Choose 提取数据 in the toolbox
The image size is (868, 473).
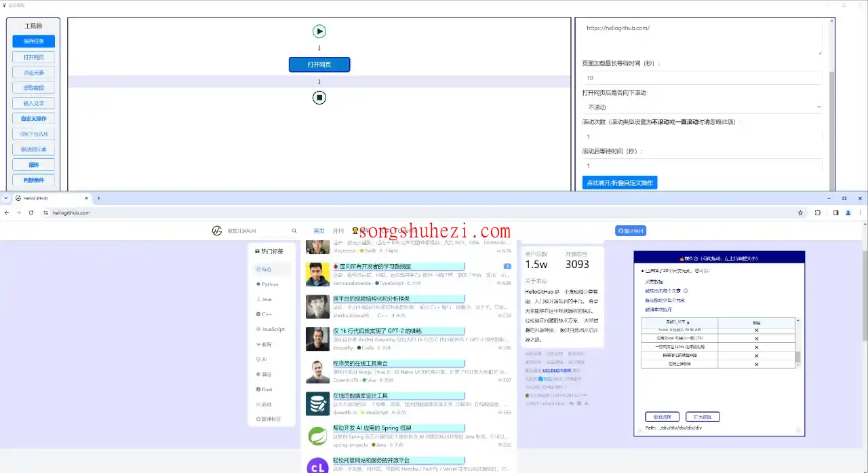[x=33, y=88]
